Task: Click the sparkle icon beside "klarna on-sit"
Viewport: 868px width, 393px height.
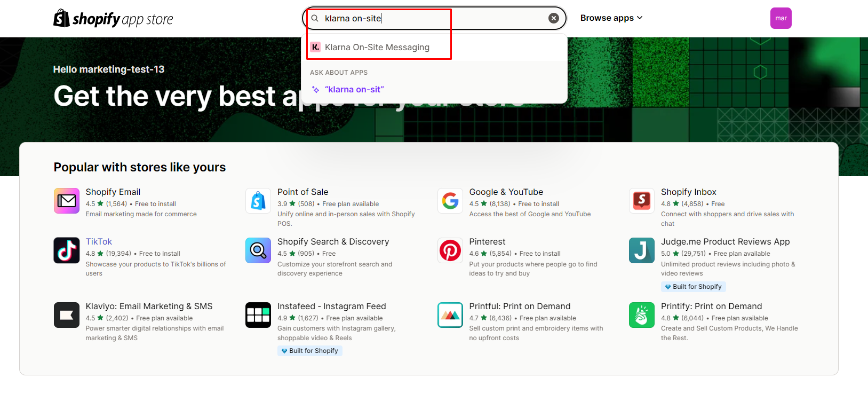Action: pyautogui.click(x=315, y=90)
